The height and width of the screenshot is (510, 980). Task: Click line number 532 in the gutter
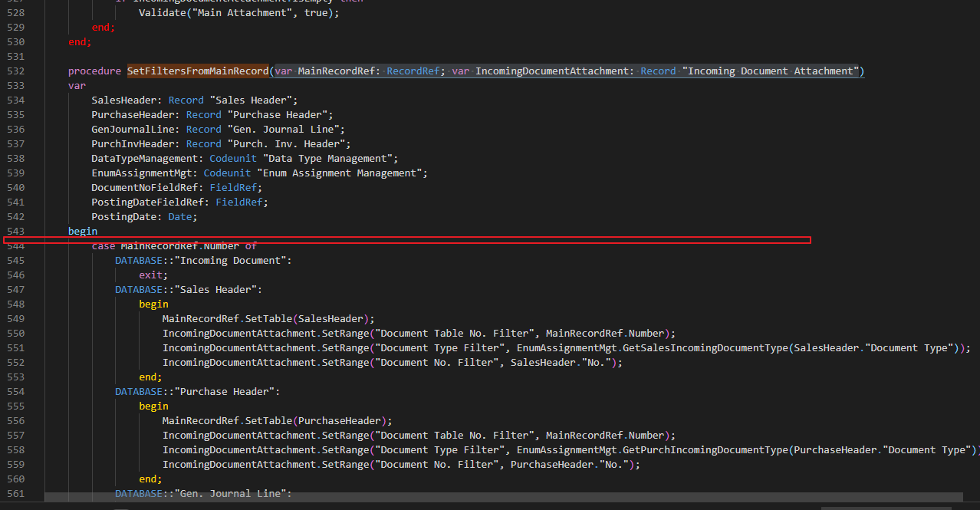(15, 71)
